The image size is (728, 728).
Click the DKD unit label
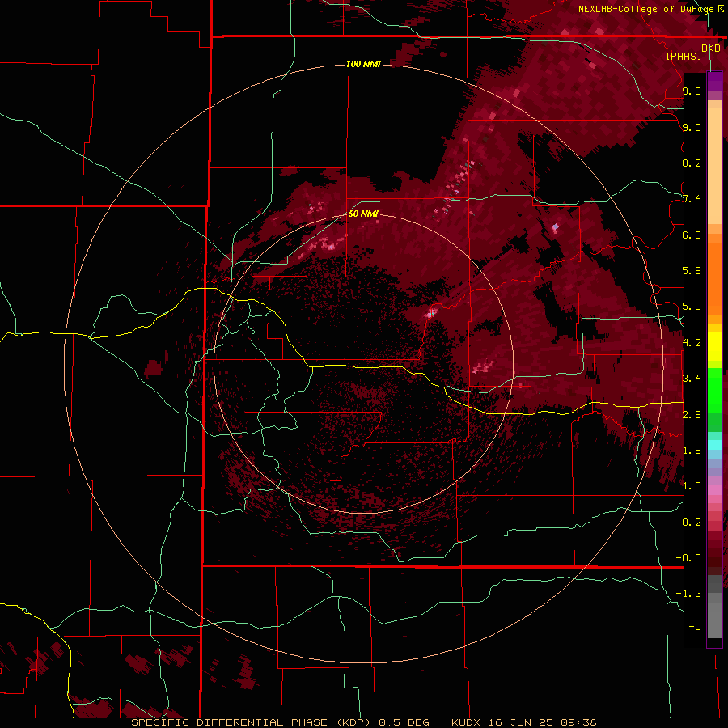pos(711,49)
